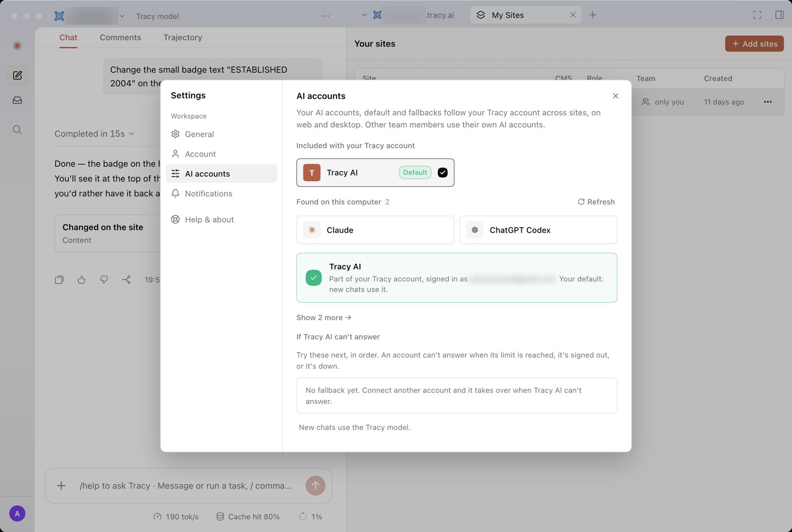Give thumbs up to the response
The image size is (792, 532).
82,280
